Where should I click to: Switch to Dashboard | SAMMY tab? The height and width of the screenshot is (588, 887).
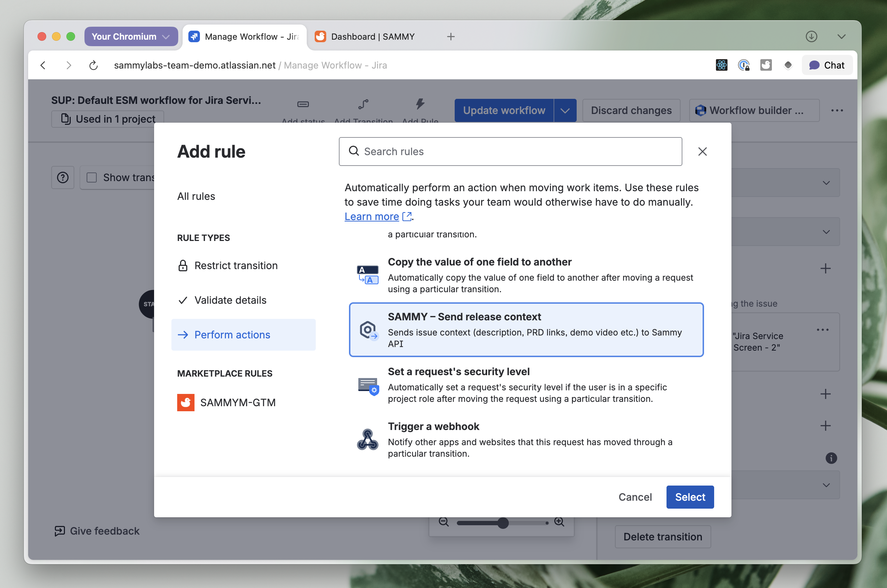click(372, 36)
